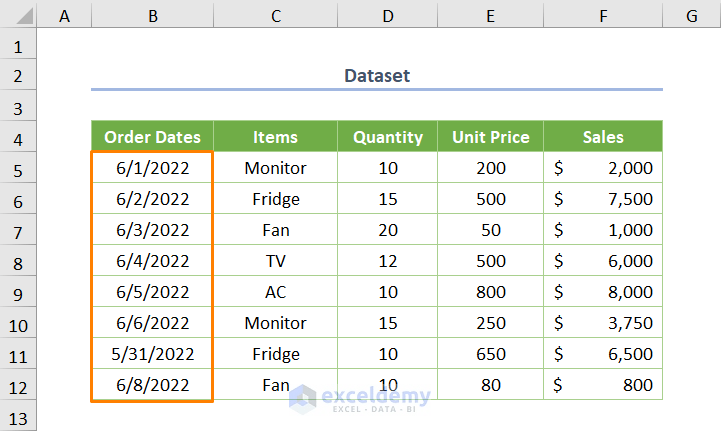
Task: Click the date cell 6/2/2022
Action: click(153, 198)
